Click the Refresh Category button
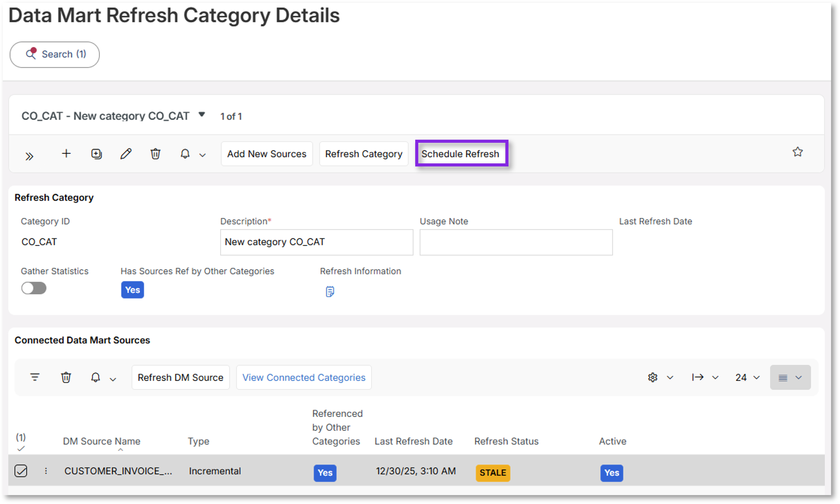840x504 pixels. click(364, 154)
